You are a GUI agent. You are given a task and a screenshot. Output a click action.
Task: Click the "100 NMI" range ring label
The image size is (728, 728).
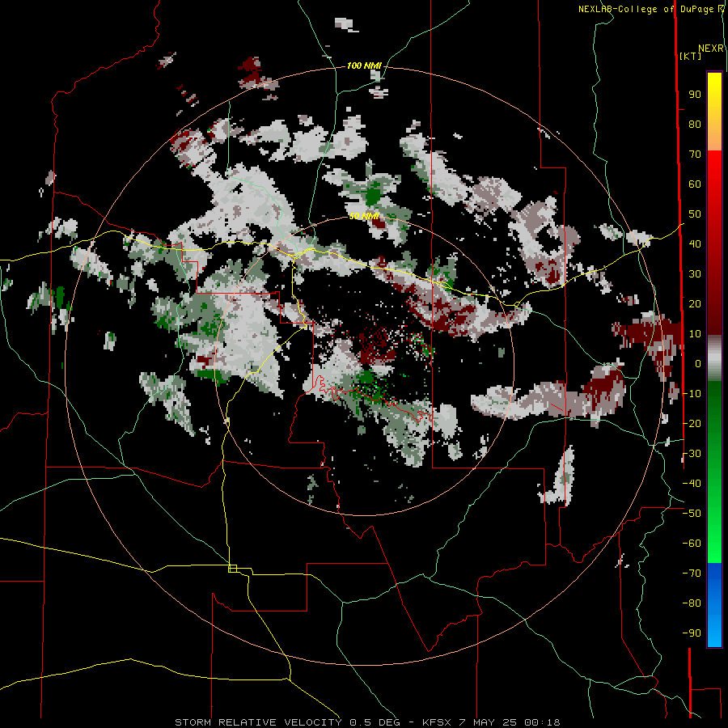(x=364, y=66)
